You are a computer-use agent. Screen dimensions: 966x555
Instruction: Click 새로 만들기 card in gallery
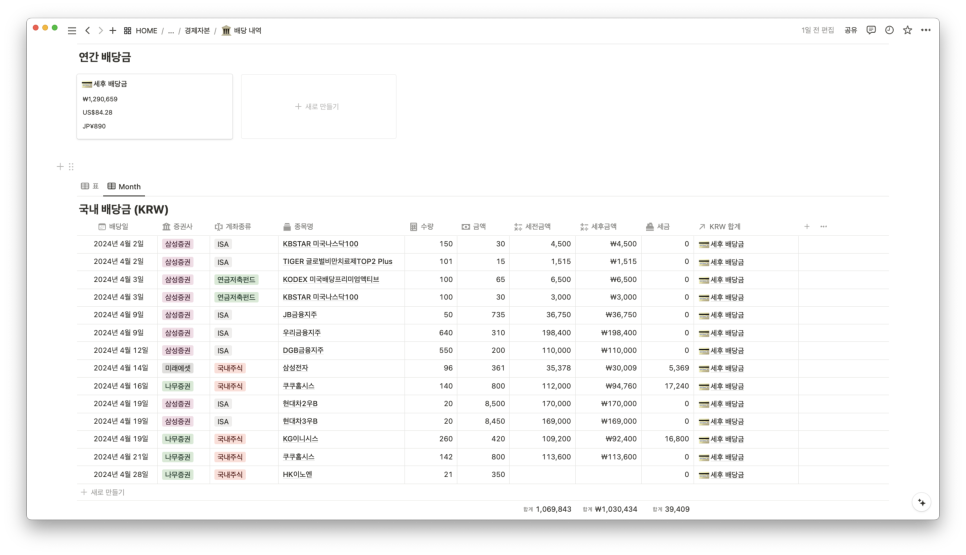[x=319, y=107]
